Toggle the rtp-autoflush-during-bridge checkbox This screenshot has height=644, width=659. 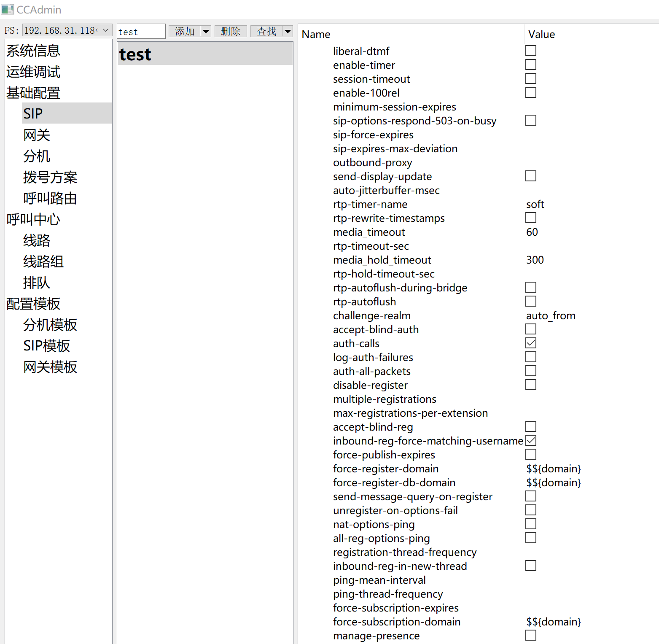pos(531,287)
